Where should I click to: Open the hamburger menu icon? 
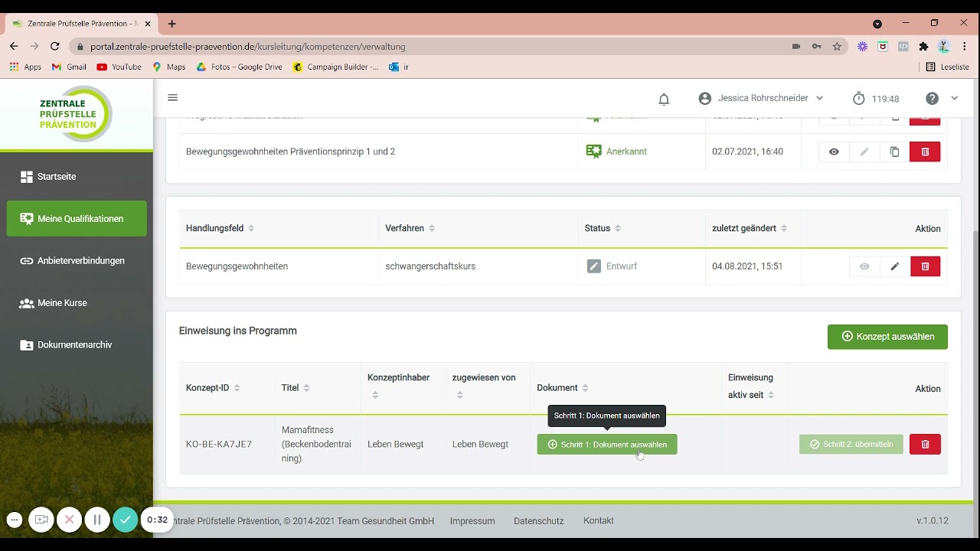172,97
